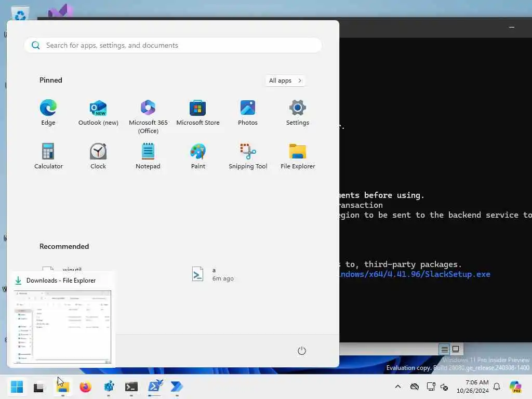The height and width of the screenshot is (399, 532).
Task: Click the muted volume tray icon
Action: [x=445, y=387]
